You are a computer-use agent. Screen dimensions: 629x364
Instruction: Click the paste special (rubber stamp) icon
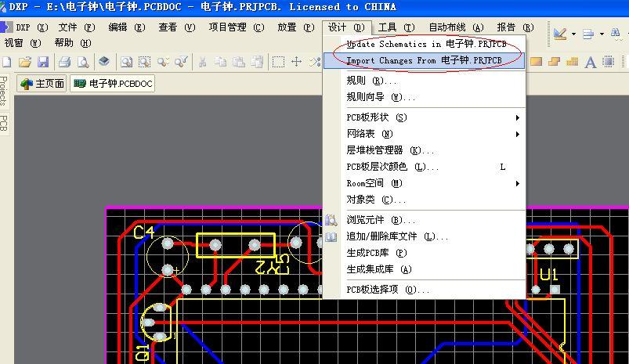point(257,62)
